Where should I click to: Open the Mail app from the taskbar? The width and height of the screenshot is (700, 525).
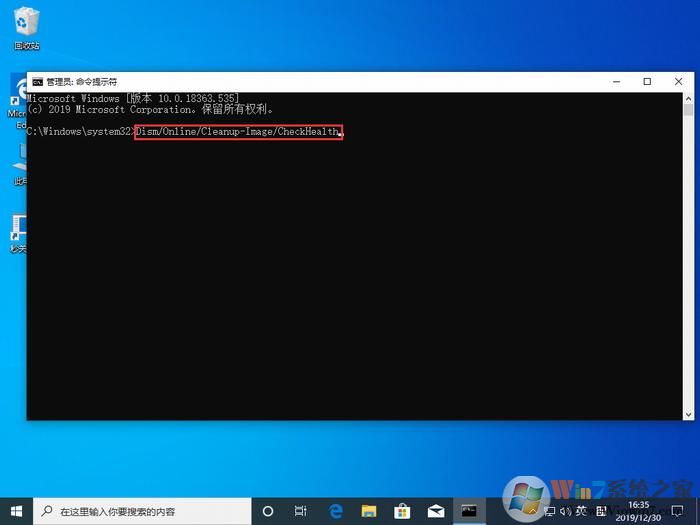pyautogui.click(x=435, y=510)
